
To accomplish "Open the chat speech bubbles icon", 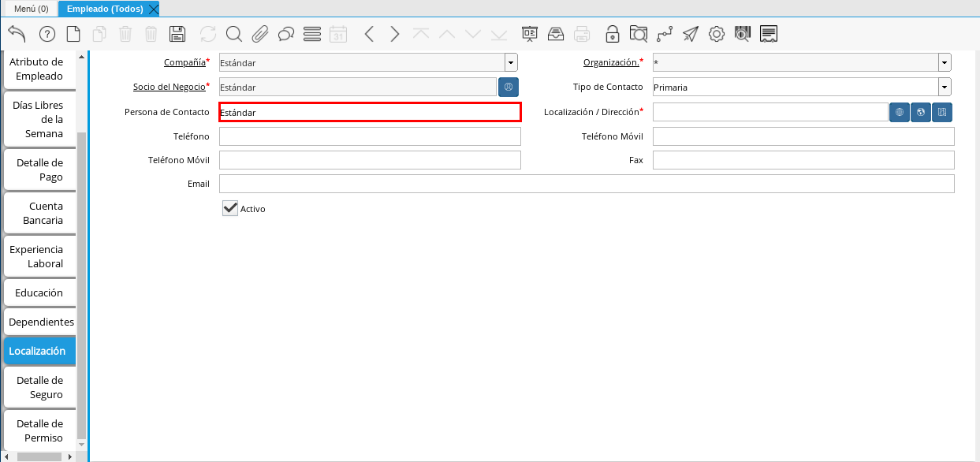I will (285, 34).
